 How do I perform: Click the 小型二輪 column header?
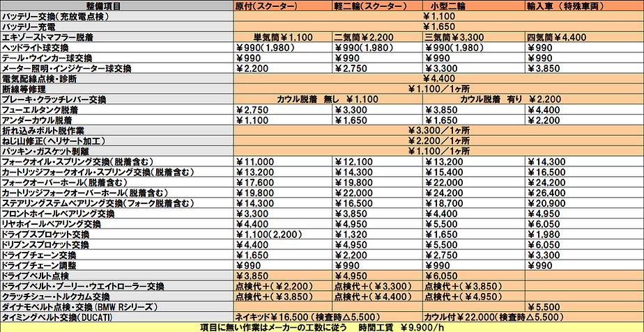(x=474, y=6)
